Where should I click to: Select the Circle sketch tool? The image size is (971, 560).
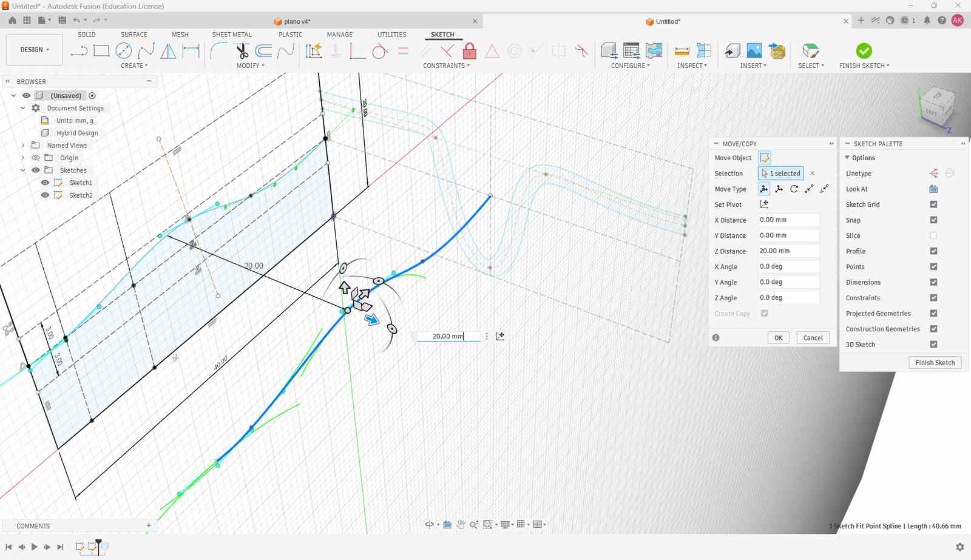(124, 51)
